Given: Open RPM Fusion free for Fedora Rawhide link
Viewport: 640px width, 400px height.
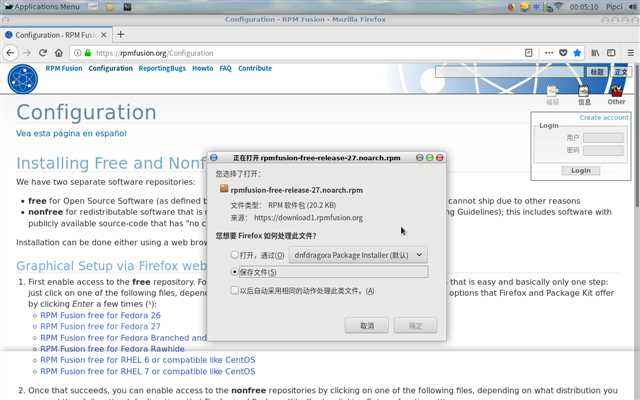Looking at the screenshot, I should click(x=112, y=349).
